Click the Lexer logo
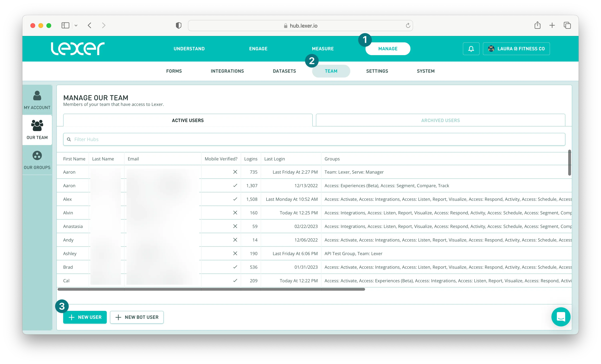The image size is (601, 364). pos(78,49)
